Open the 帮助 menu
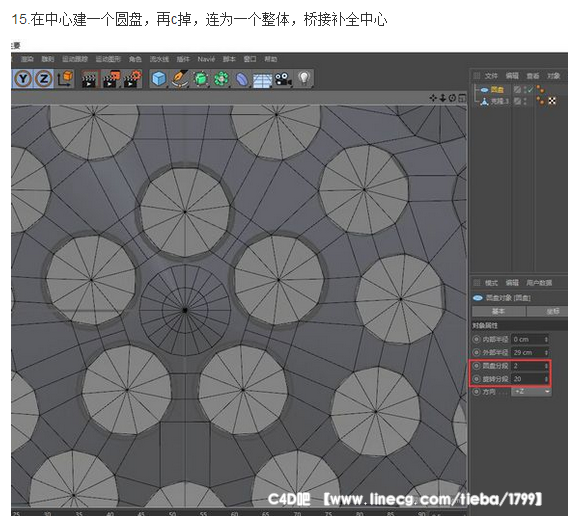This screenshot has height=516, width=568. coord(270,59)
